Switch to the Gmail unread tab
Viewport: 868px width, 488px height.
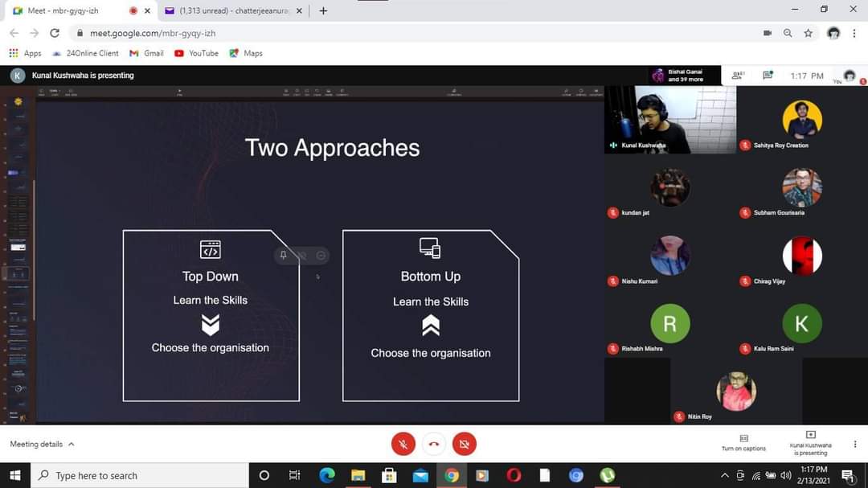pos(233,11)
